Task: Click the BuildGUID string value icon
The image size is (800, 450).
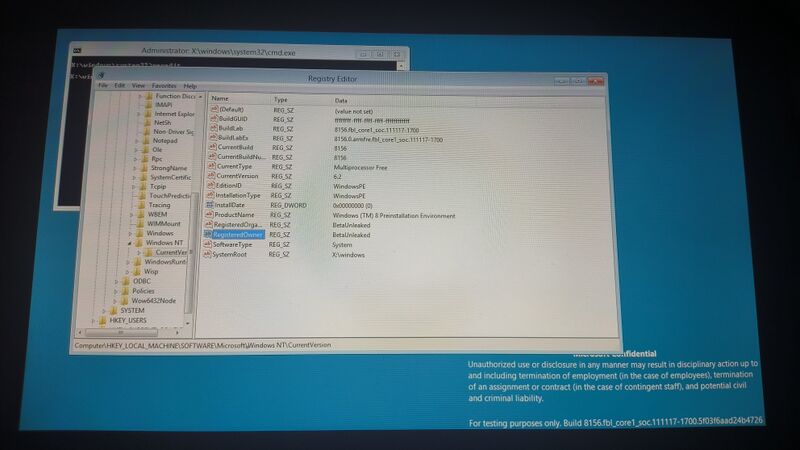Action: click(x=214, y=118)
